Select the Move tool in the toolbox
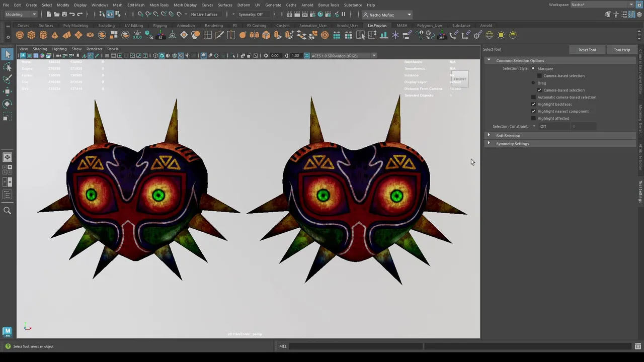The image size is (644, 362). pos(7,91)
